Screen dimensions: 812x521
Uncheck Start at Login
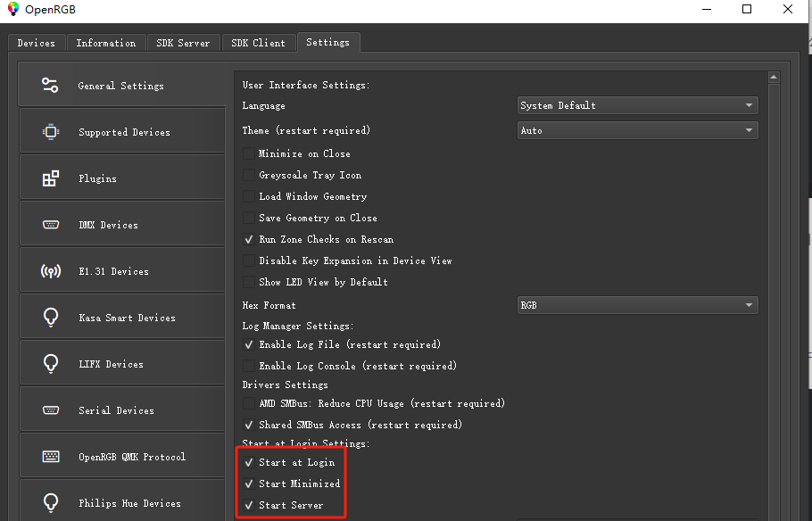[x=249, y=462]
